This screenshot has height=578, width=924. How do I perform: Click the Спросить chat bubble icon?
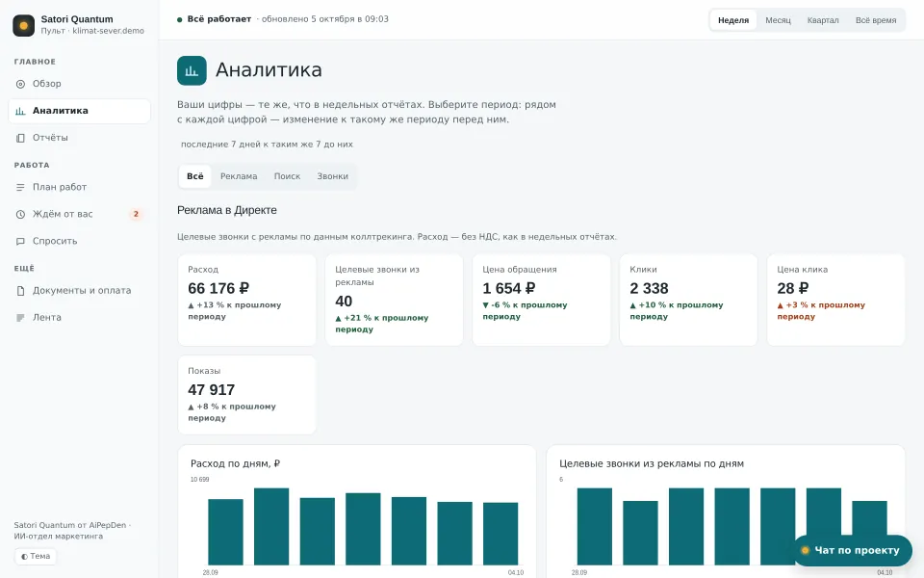20,241
